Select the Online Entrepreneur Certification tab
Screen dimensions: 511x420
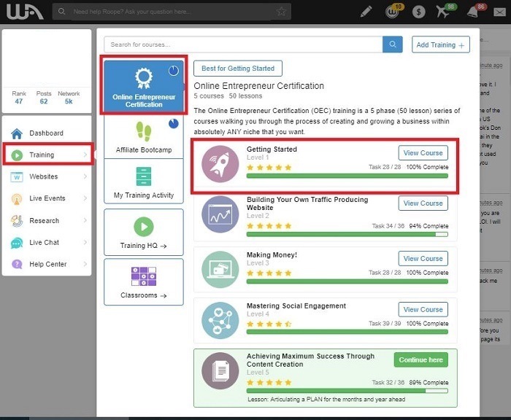click(144, 85)
